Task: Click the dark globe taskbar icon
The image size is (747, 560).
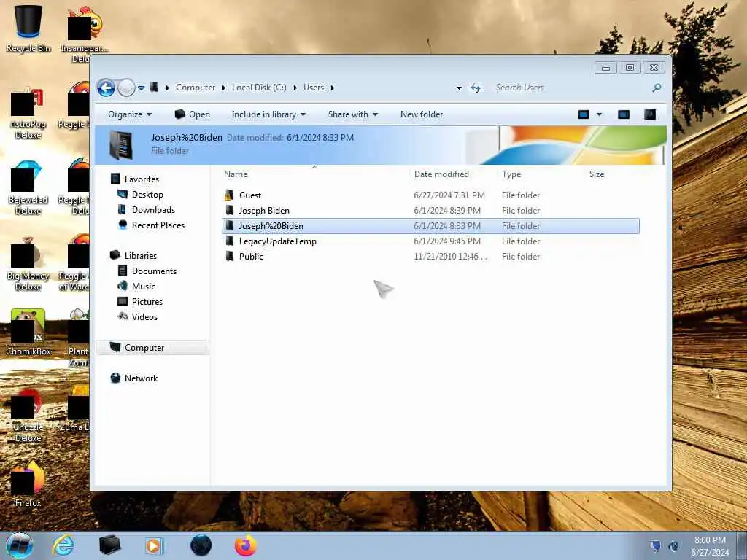Action: click(201, 545)
